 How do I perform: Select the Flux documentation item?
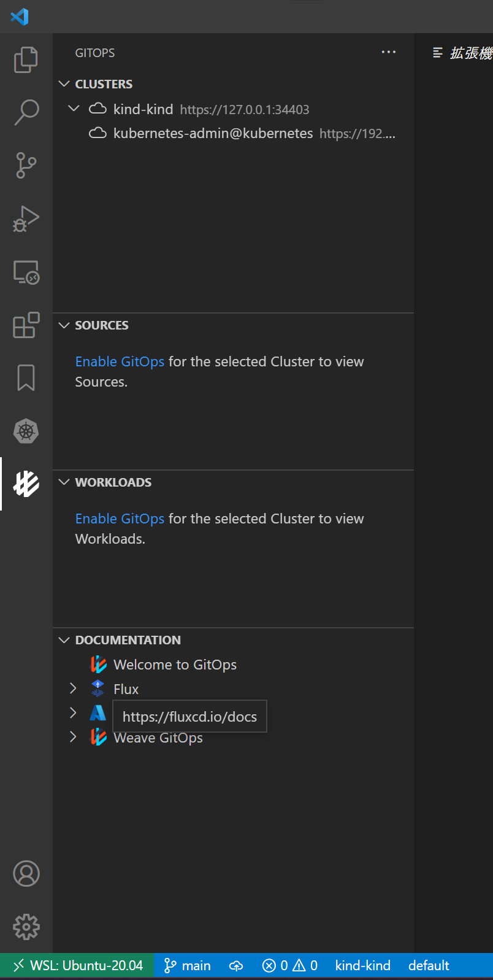(x=233, y=689)
